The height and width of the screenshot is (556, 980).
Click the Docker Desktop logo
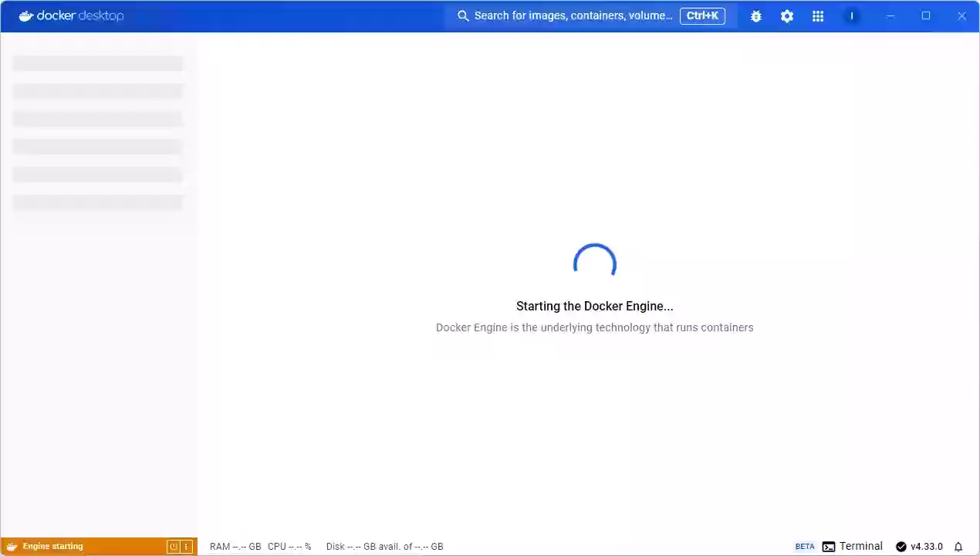click(x=71, y=15)
